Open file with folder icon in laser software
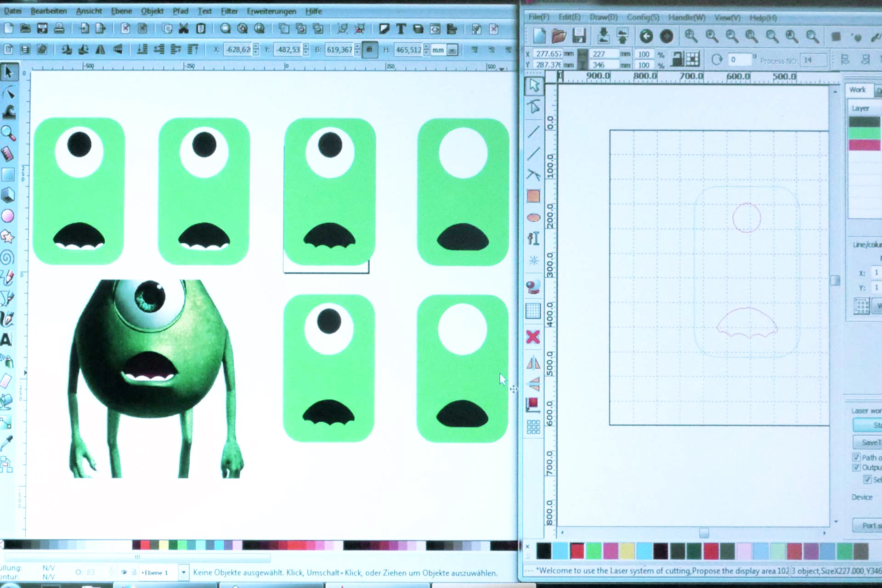Viewport: 882px width, 588px height. point(559,36)
